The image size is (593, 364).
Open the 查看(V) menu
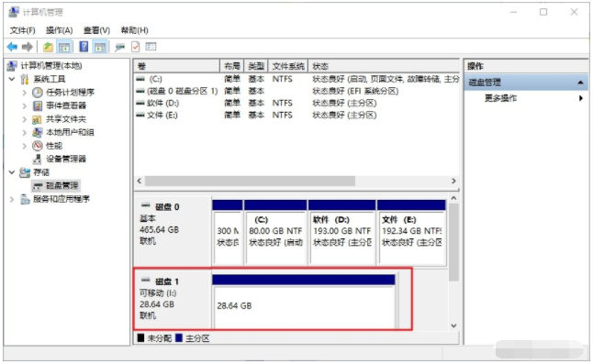click(96, 30)
